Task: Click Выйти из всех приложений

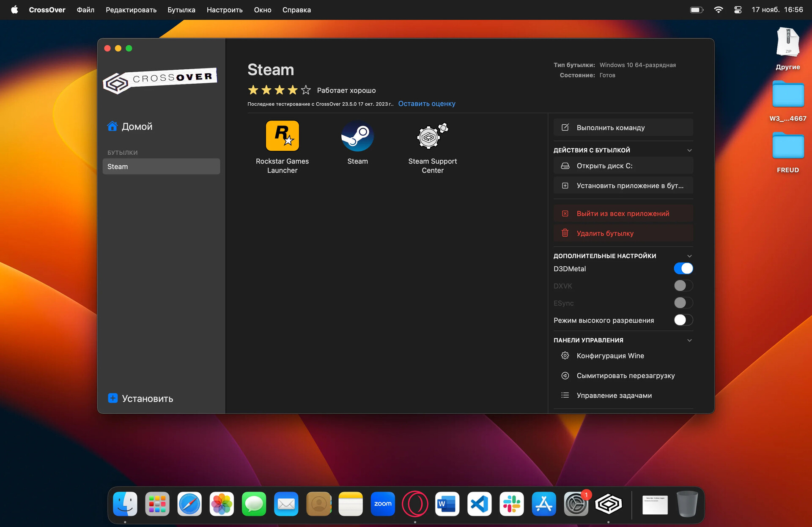Action: click(623, 213)
